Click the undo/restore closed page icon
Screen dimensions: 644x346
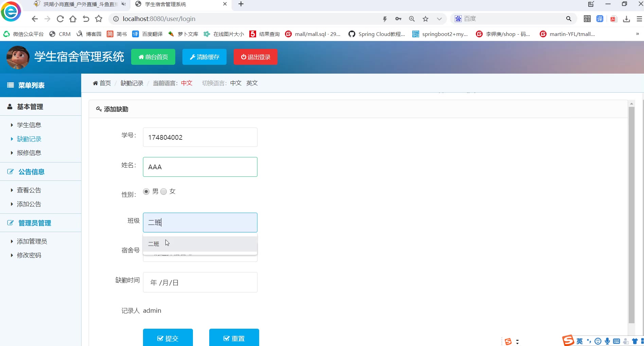(86, 19)
